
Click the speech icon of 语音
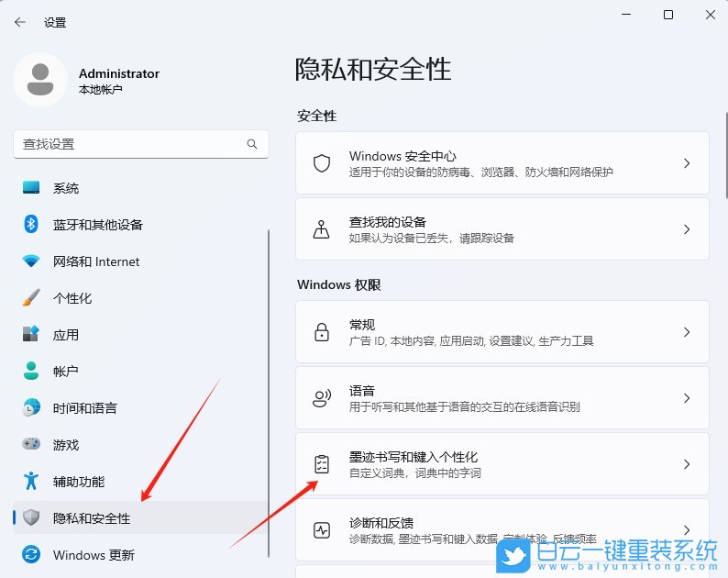322,398
